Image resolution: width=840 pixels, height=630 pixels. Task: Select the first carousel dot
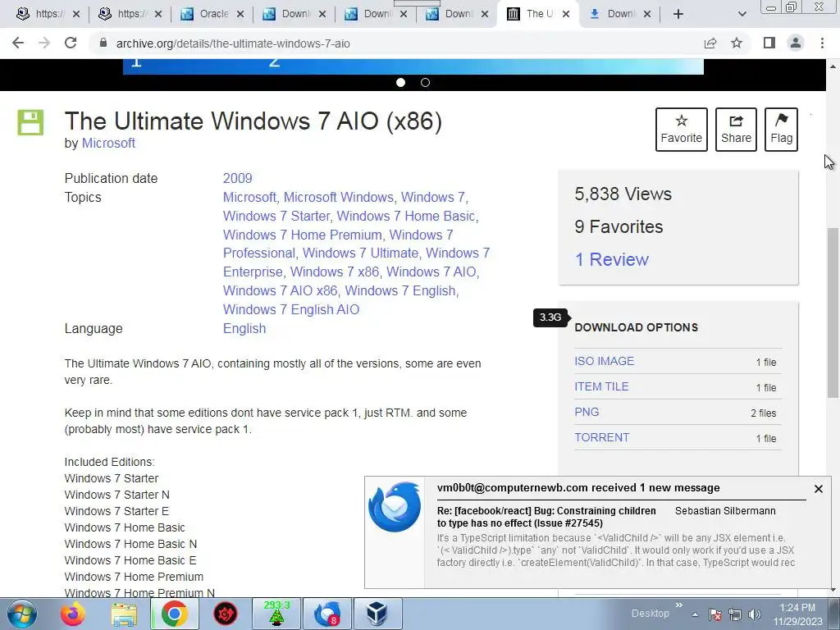point(400,83)
